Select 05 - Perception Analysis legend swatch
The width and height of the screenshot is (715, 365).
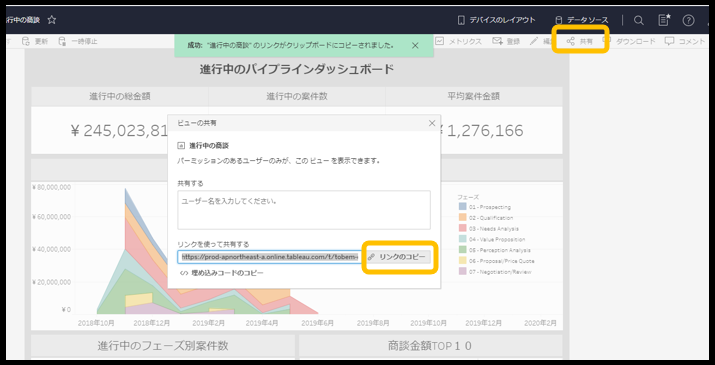click(x=462, y=250)
